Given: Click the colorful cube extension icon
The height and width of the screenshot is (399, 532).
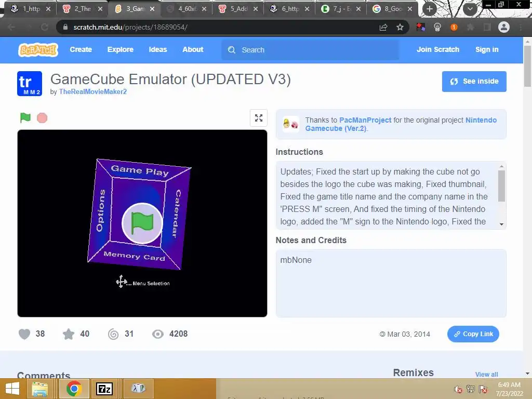Looking at the screenshot, I should (421, 27).
